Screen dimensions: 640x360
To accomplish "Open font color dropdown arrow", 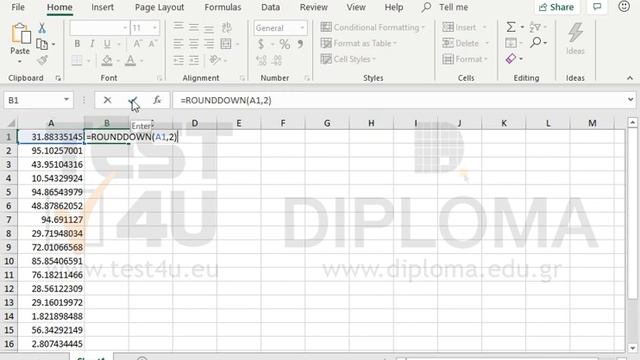I will point(142,61).
